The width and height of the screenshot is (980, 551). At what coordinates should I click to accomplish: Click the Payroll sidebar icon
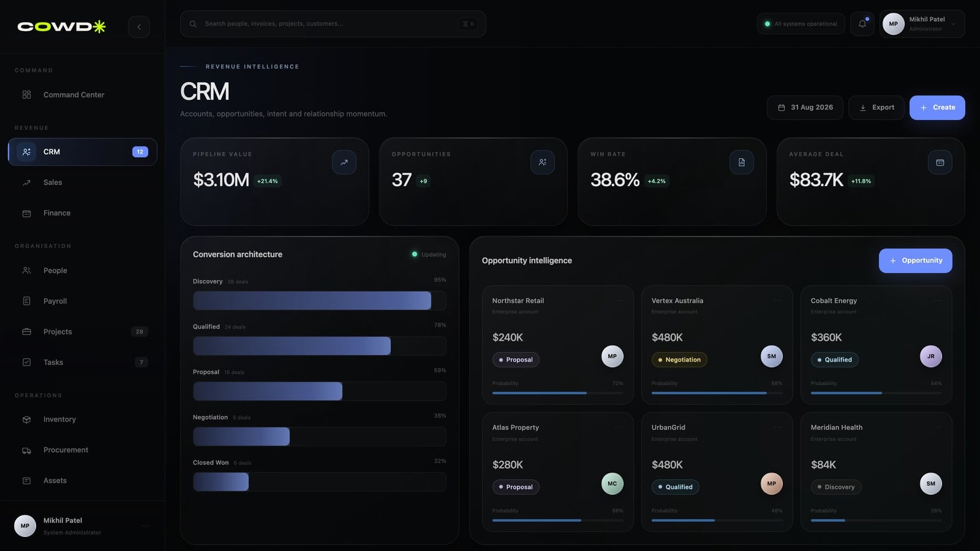pyautogui.click(x=26, y=301)
